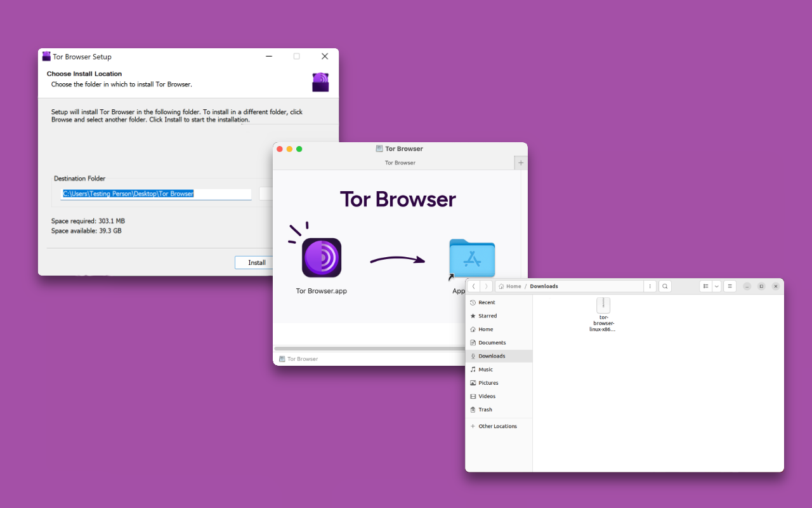Viewport: 812px width, 508px height.
Task: Click the forward arrow in file manager
Action: pyautogui.click(x=486, y=286)
